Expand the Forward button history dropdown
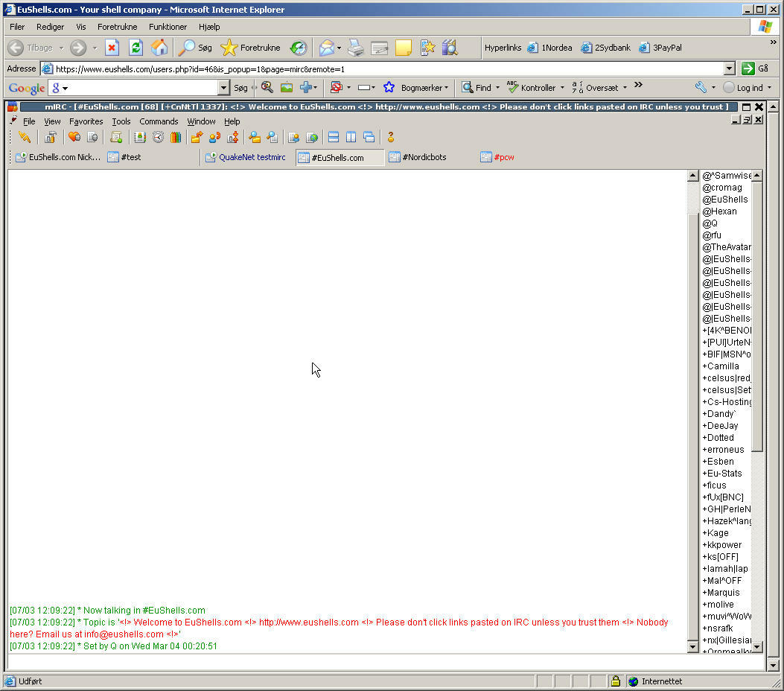 pyautogui.click(x=95, y=48)
